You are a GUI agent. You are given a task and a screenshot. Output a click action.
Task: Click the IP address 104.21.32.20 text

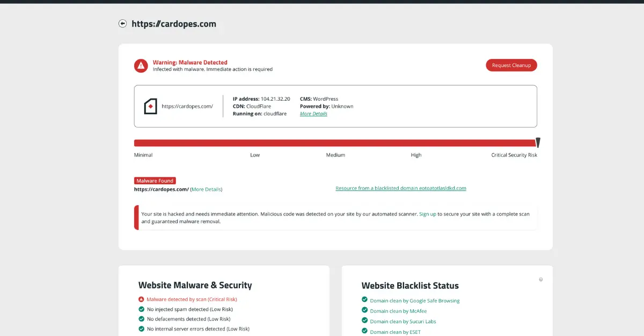261,99
